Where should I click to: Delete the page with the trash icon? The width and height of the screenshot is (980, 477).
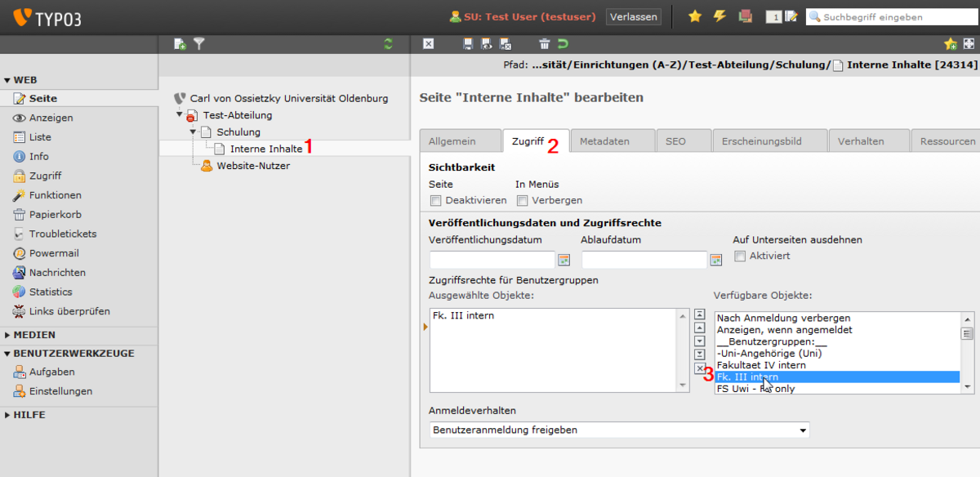(545, 43)
